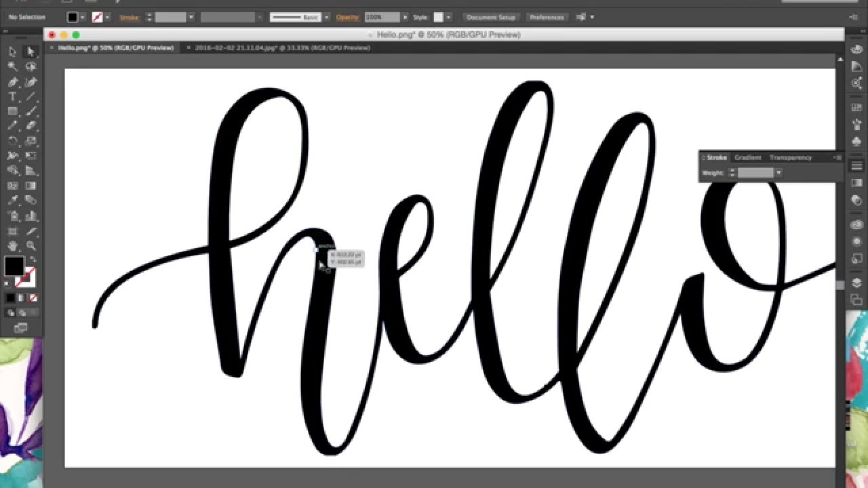Pick the Blend tool
The width and height of the screenshot is (868, 488).
pos(31,201)
